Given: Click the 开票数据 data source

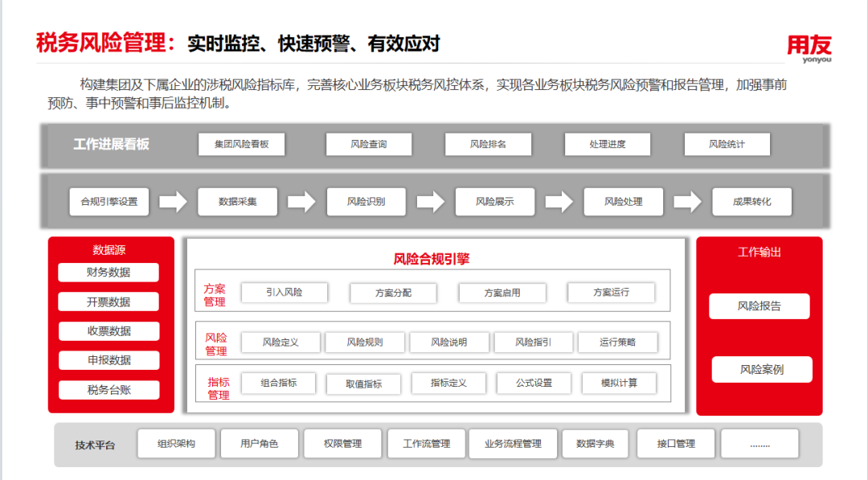Looking at the screenshot, I should (108, 302).
